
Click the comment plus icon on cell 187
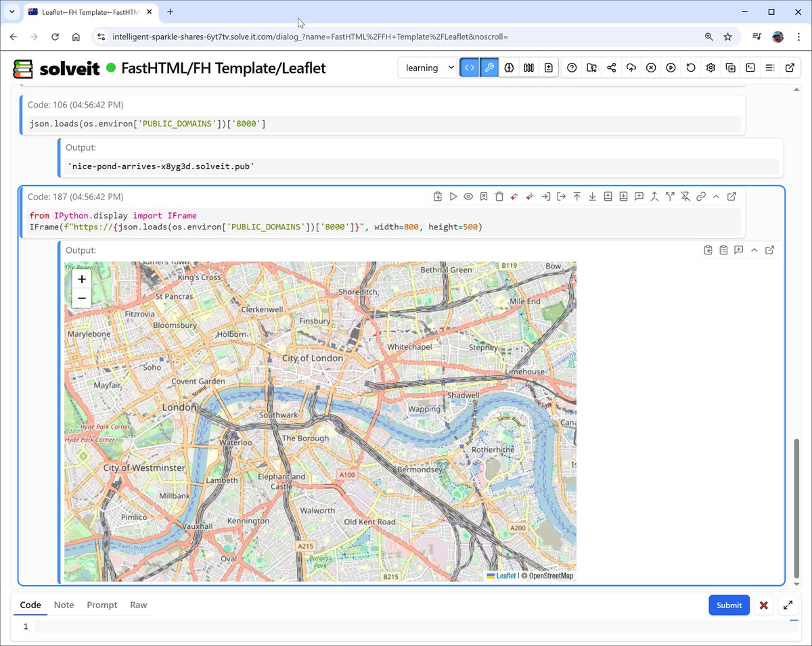pyautogui.click(x=639, y=197)
